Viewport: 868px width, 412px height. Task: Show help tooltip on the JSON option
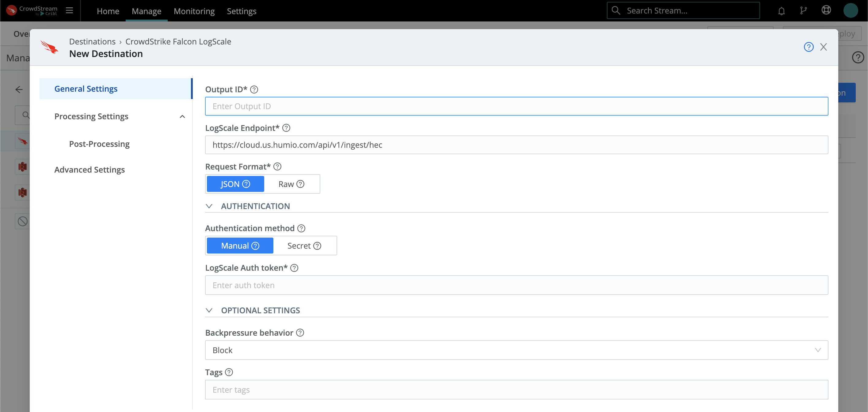point(246,184)
